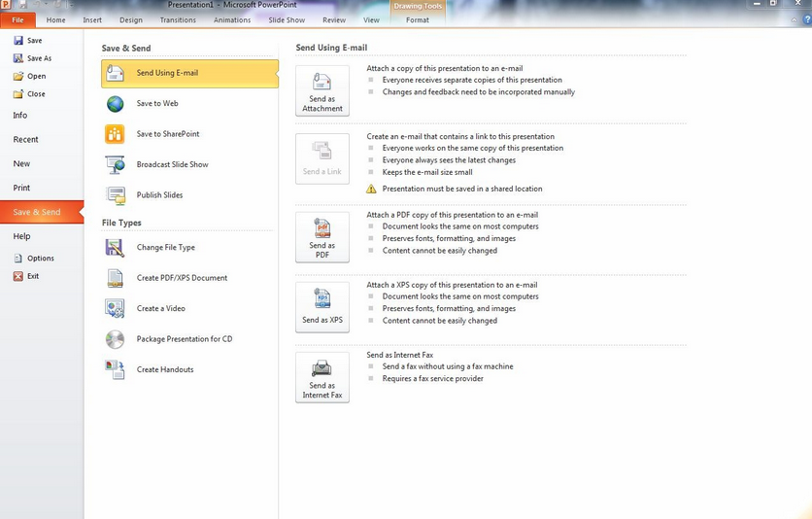Select the Animations ribbon tab
The width and height of the screenshot is (812, 519).
232,20
